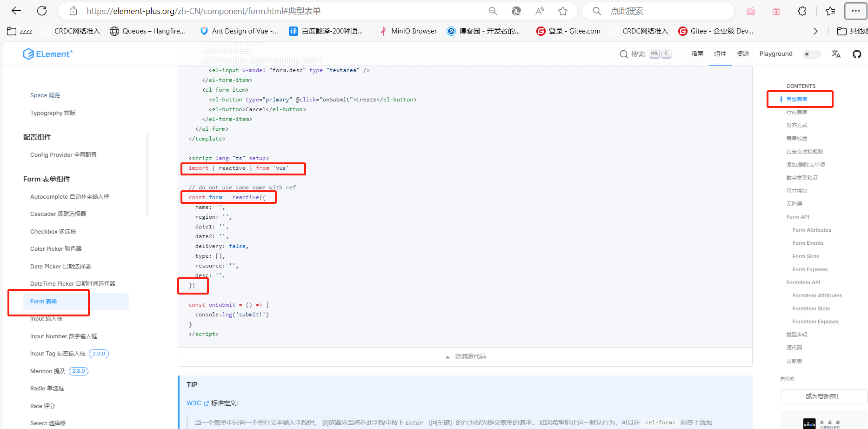The width and height of the screenshot is (868, 429).
Task: Open the browser extensions puzzle icon
Action: 802,11
